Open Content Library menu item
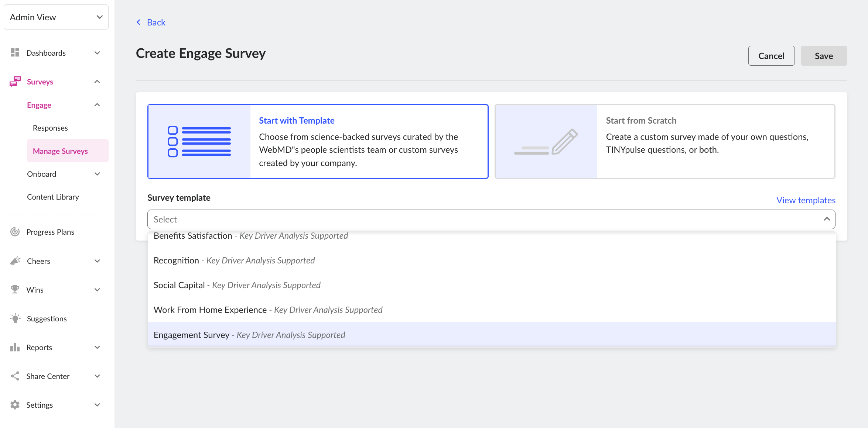Viewport: 868px width, 428px height. (x=53, y=197)
